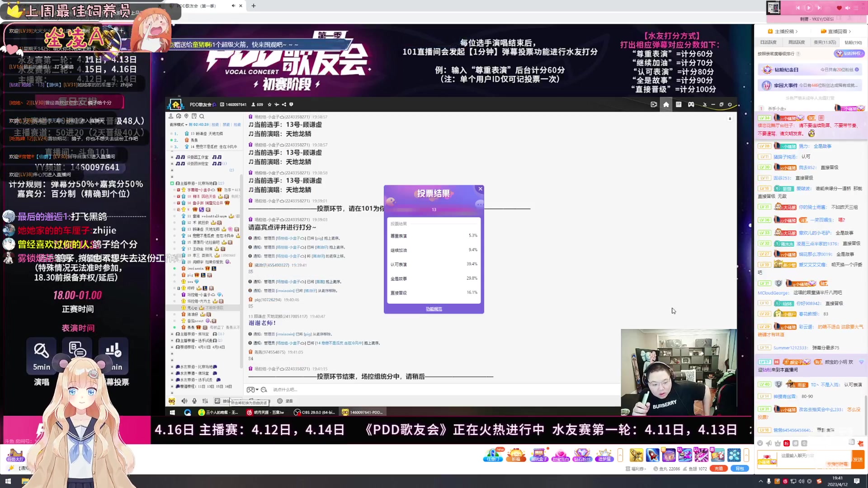Click the 抢麦 link

(237, 124)
